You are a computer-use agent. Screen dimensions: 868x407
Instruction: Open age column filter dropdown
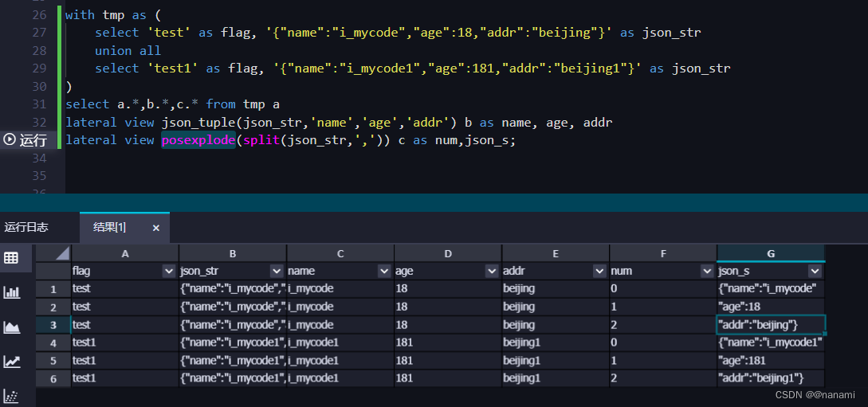tap(492, 271)
